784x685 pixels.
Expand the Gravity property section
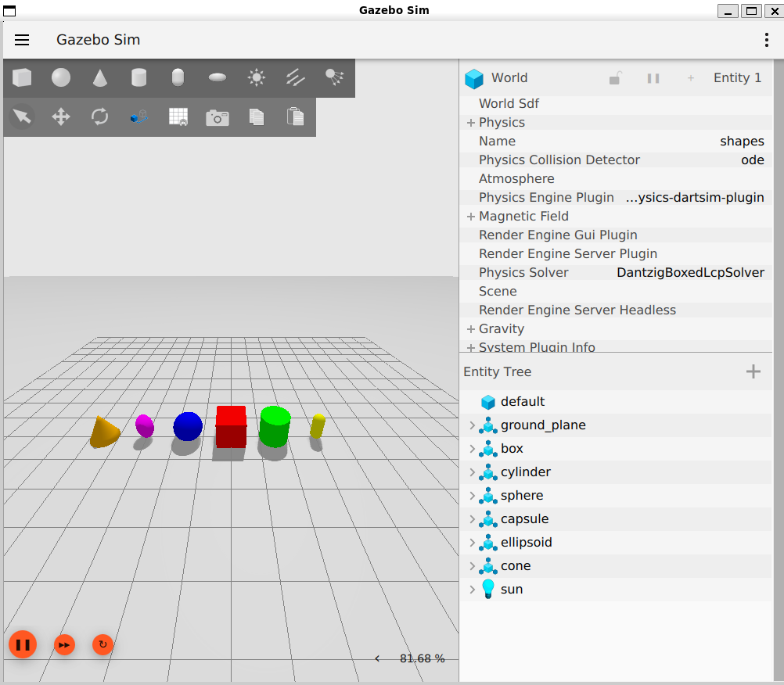(x=471, y=329)
